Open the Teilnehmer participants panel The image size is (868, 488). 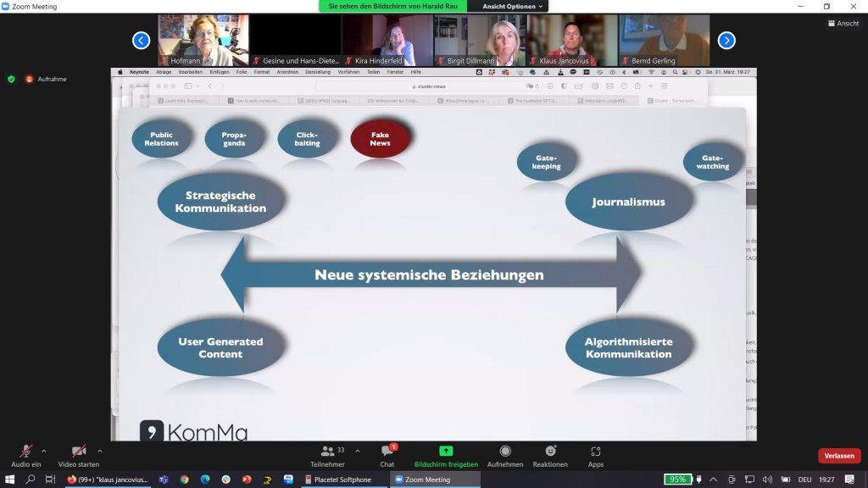point(327,452)
